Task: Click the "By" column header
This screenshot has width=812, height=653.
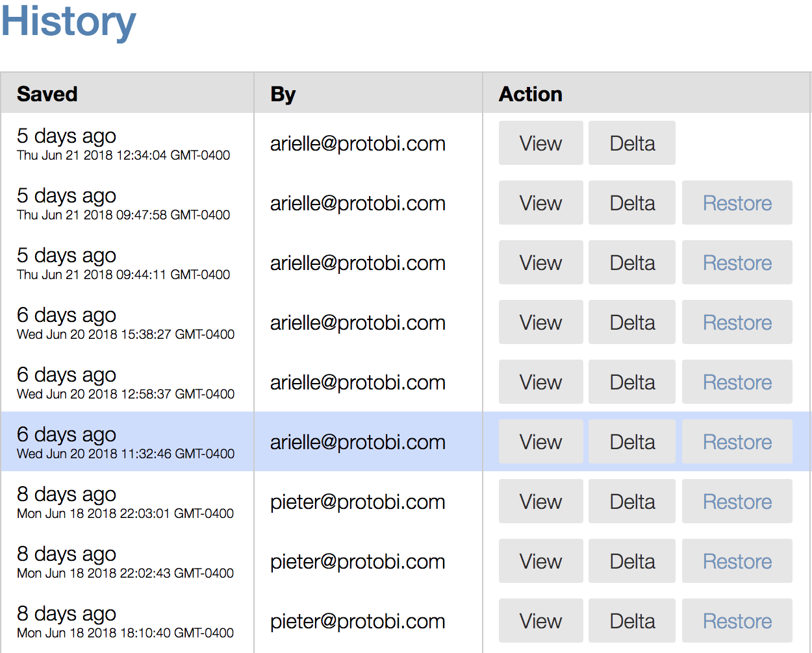Action: point(283,95)
